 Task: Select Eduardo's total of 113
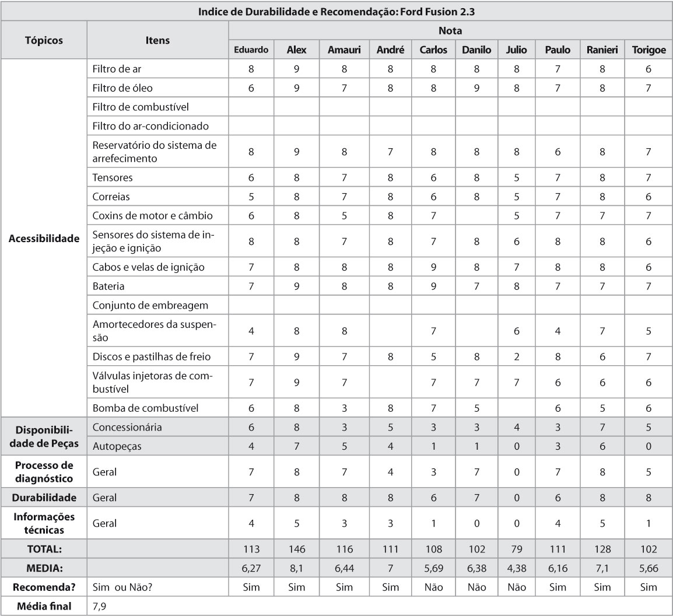tap(251, 549)
